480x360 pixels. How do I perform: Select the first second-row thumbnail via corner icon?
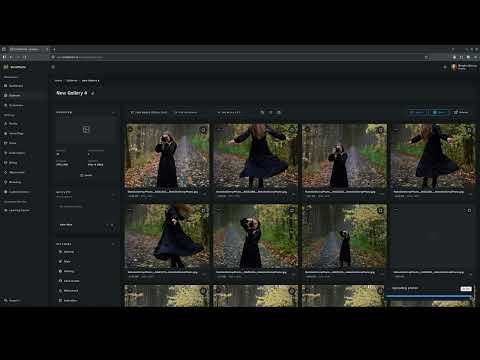(x=203, y=210)
